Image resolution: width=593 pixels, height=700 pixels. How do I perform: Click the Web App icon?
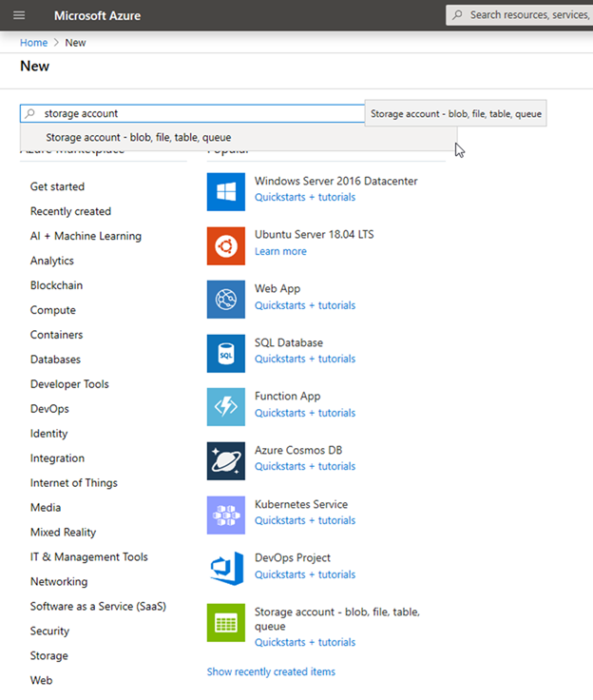click(226, 300)
